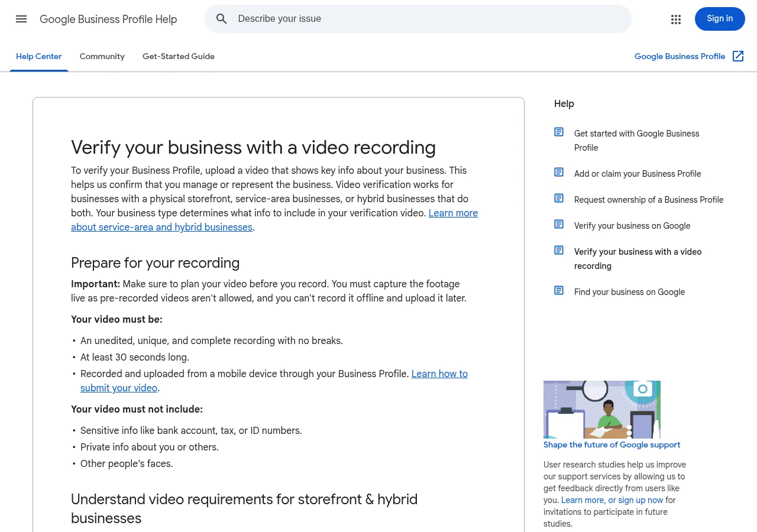Open the Google apps grid
Image resolution: width=757 pixels, height=532 pixels.
pyautogui.click(x=676, y=19)
